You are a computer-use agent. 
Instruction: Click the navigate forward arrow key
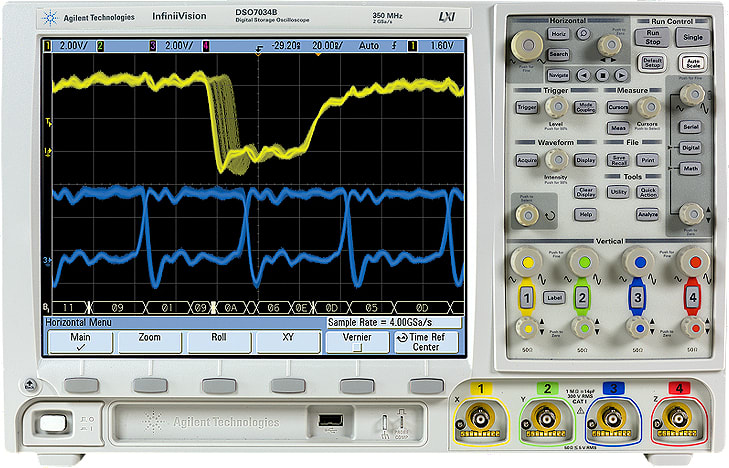(x=621, y=75)
